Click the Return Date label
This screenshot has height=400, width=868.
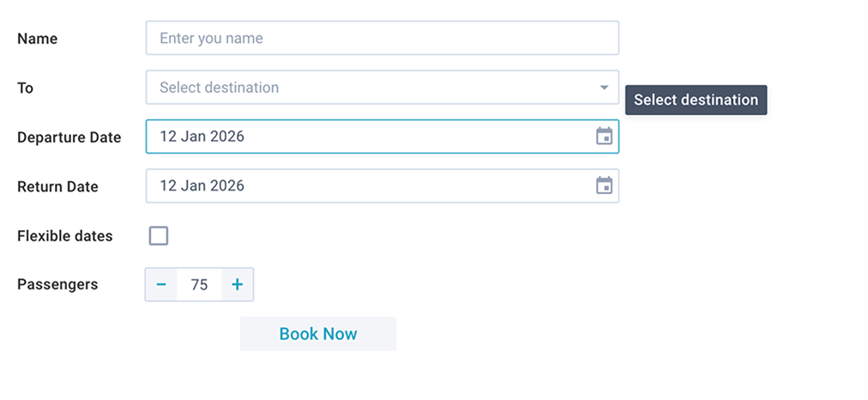pos(58,186)
